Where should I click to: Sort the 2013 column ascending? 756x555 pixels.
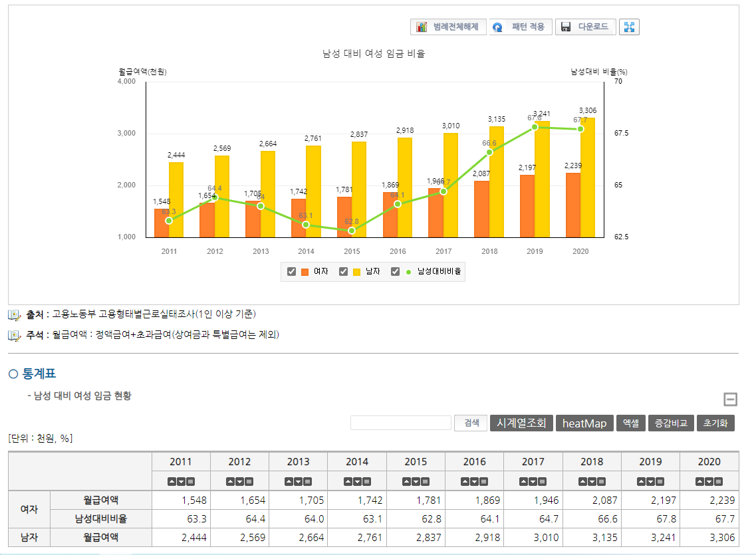coord(289,481)
